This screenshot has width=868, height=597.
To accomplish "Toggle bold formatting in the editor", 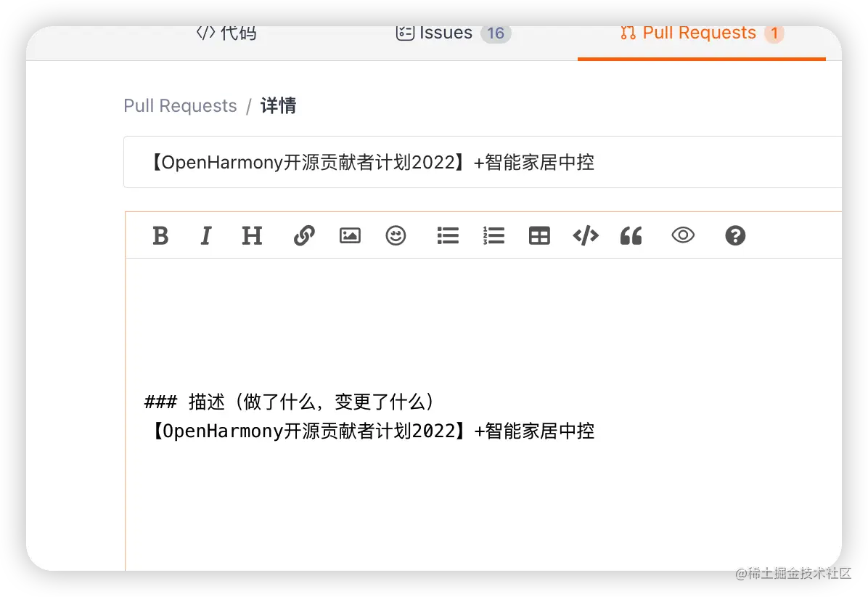I will [160, 236].
